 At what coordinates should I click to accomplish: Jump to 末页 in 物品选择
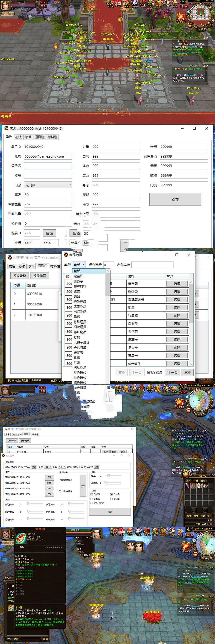point(187,372)
